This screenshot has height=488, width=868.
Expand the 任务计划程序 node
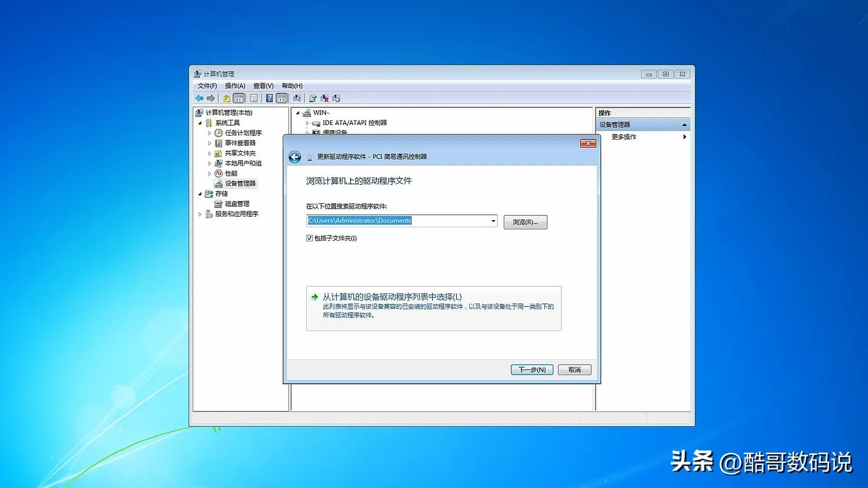[x=209, y=133]
